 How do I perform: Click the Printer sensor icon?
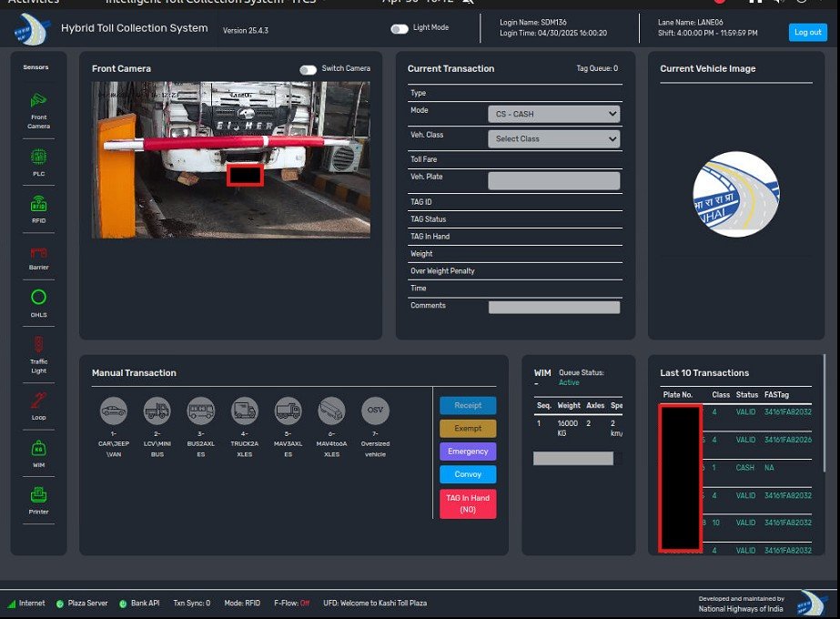tap(38, 494)
